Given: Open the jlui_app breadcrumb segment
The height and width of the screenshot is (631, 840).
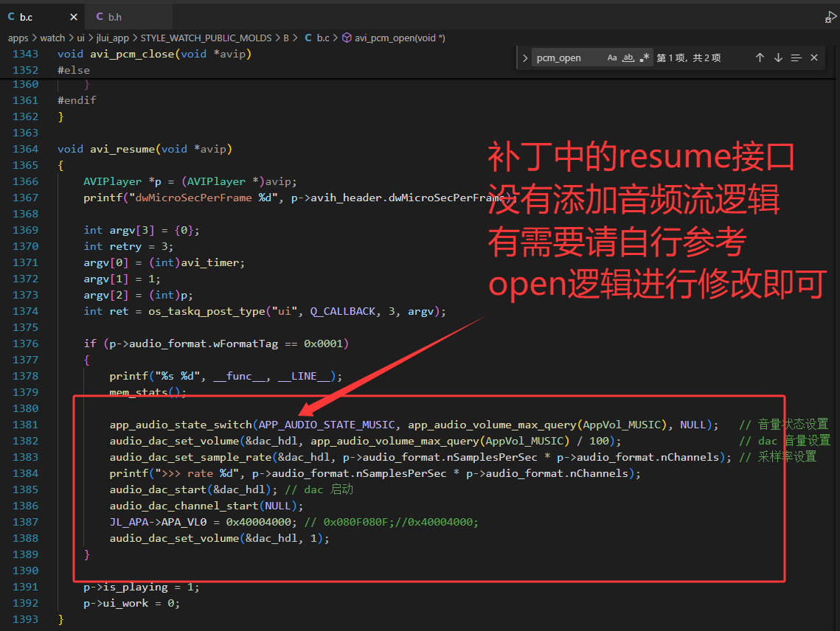Looking at the screenshot, I should coord(113,38).
